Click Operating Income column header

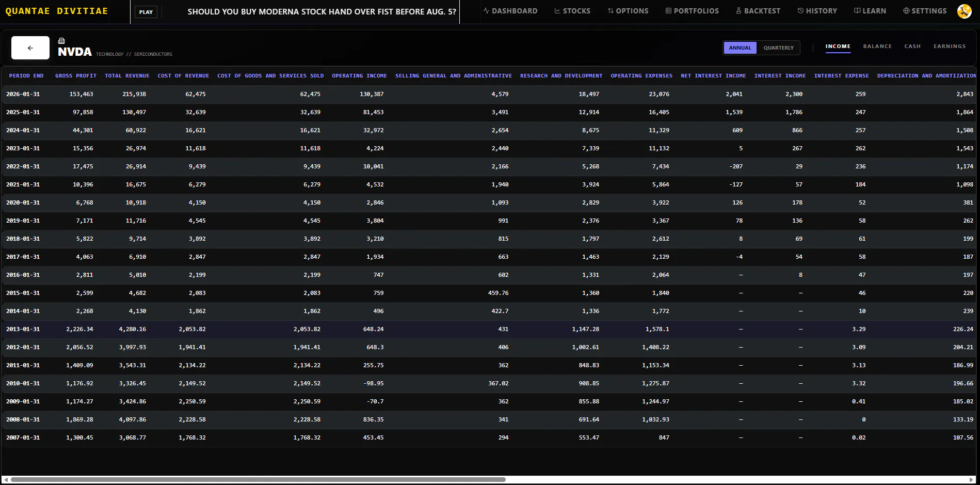[359, 76]
